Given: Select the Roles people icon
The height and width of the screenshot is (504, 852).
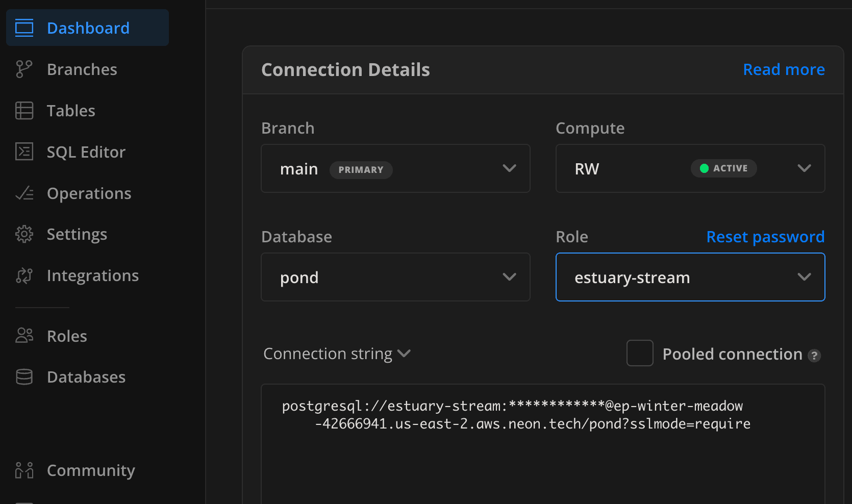Looking at the screenshot, I should pos(23,335).
